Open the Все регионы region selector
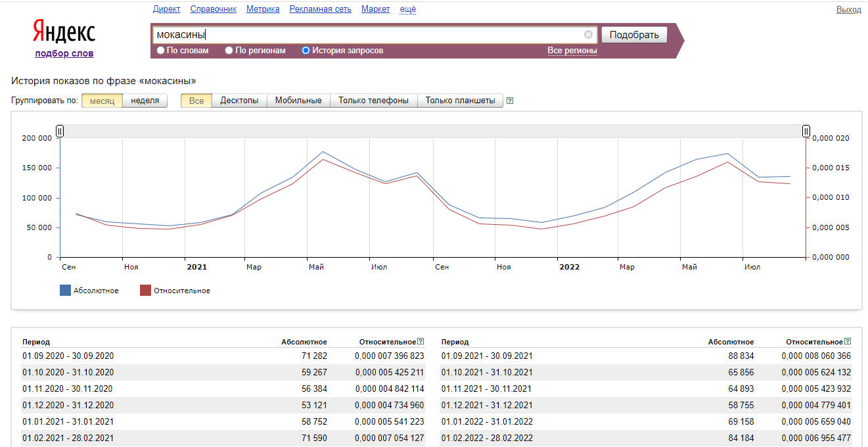The width and height of the screenshot is (868, 447). pyautogui.click(x=572, y=51)
